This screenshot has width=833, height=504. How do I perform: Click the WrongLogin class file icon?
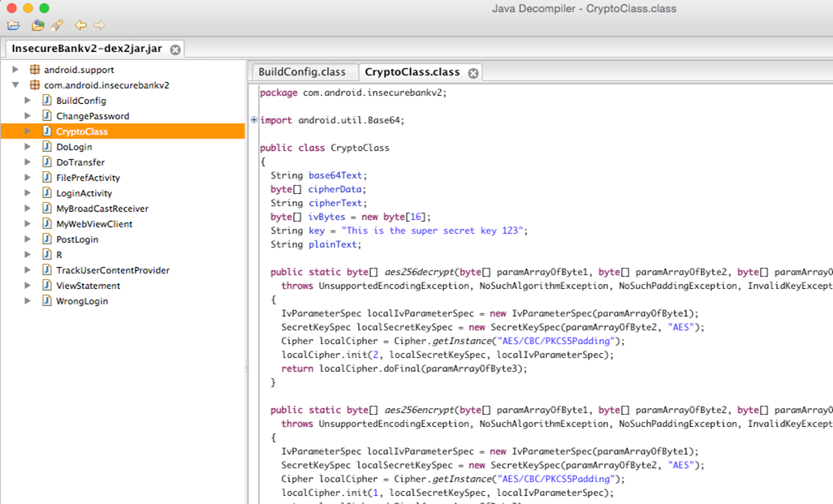(x=47, y=301)
